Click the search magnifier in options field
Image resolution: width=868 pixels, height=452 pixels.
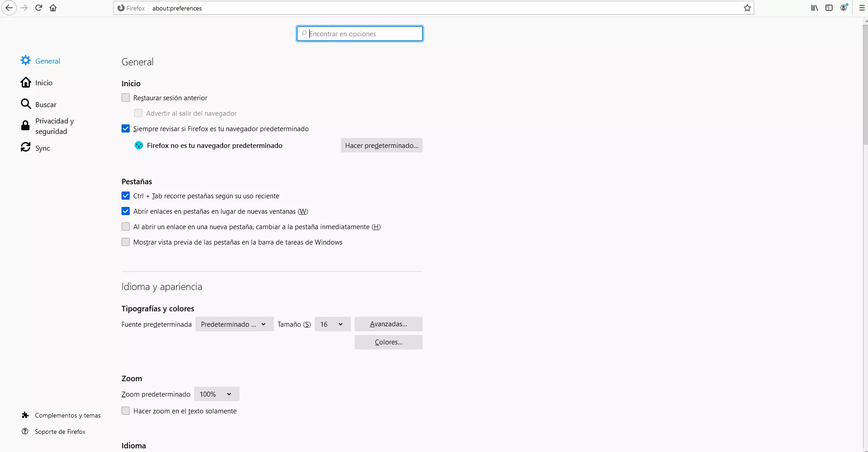[x=304, y=34]
